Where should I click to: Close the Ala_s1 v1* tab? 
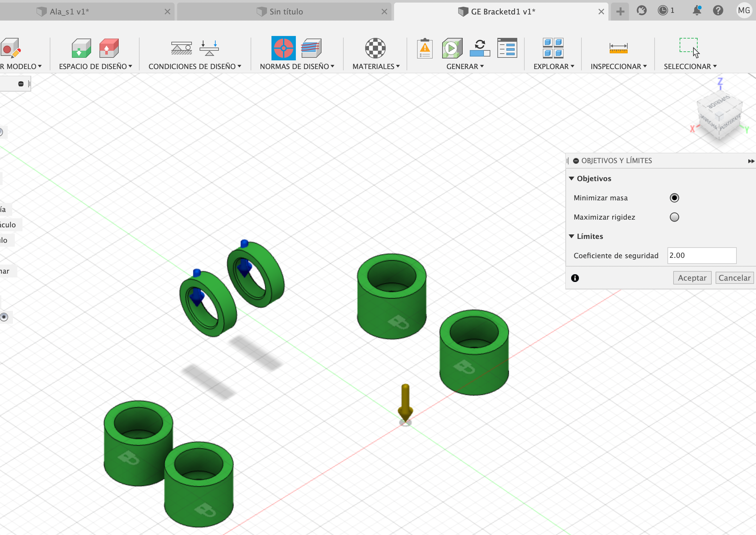pos(167,12)
